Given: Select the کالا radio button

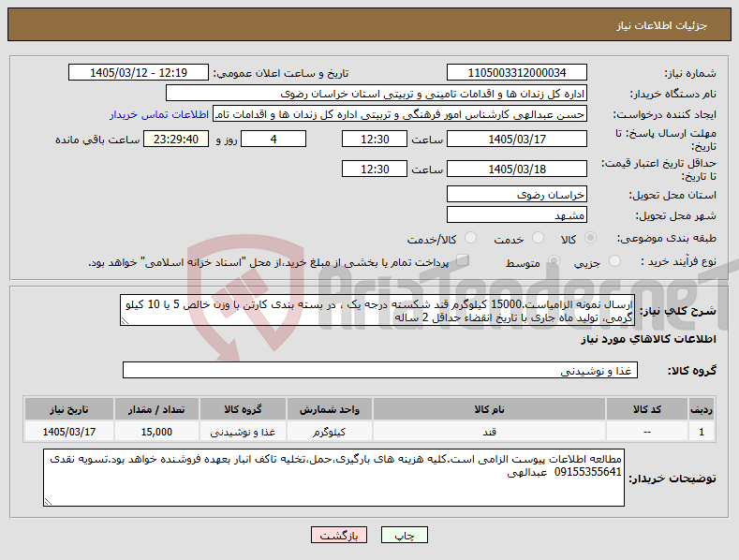Looking at the screenshot, I should pyautogui.click(x=590, y=238).
